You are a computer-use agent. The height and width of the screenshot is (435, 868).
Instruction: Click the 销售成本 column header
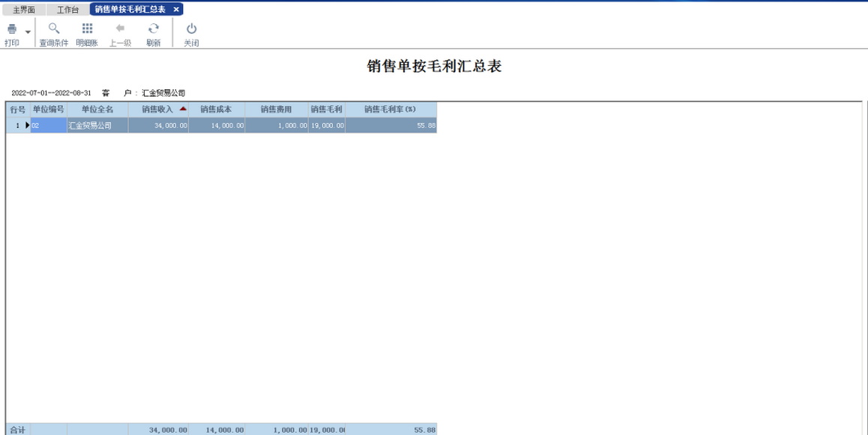(217, 109)
